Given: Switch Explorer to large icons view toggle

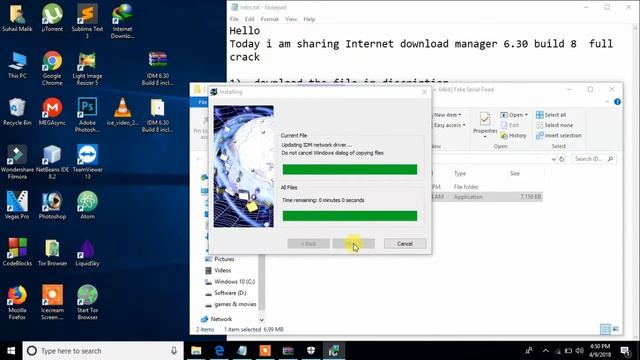Looking at the screenshot, I should (616, 329).
